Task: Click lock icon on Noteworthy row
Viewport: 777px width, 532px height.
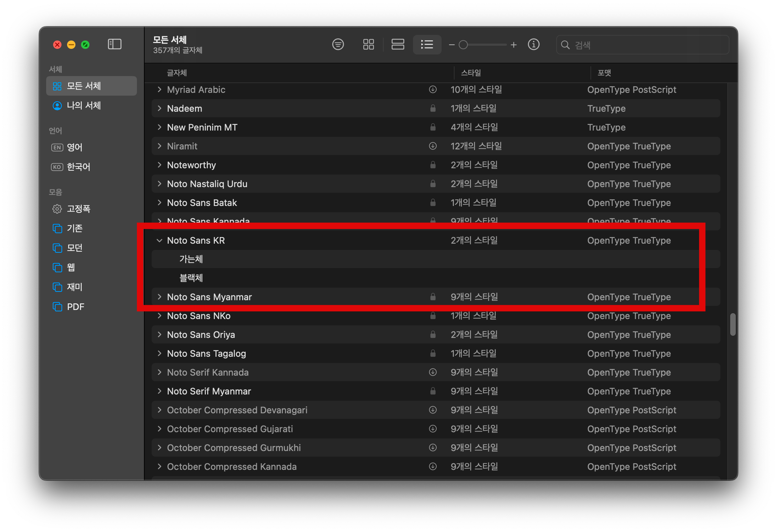Action: [433, 165]
